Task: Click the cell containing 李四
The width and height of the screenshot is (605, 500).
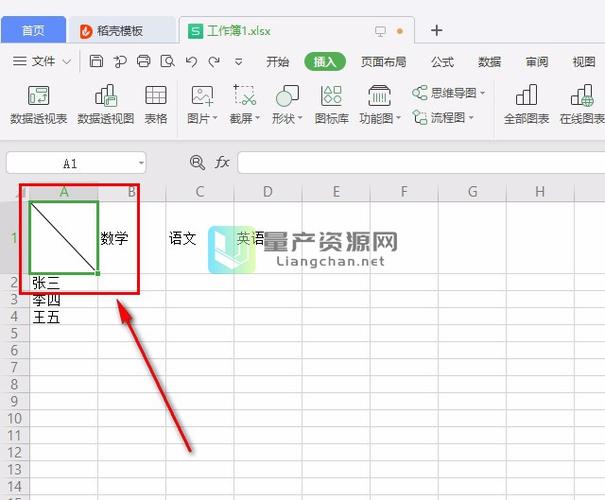Action: coord(64,299)
